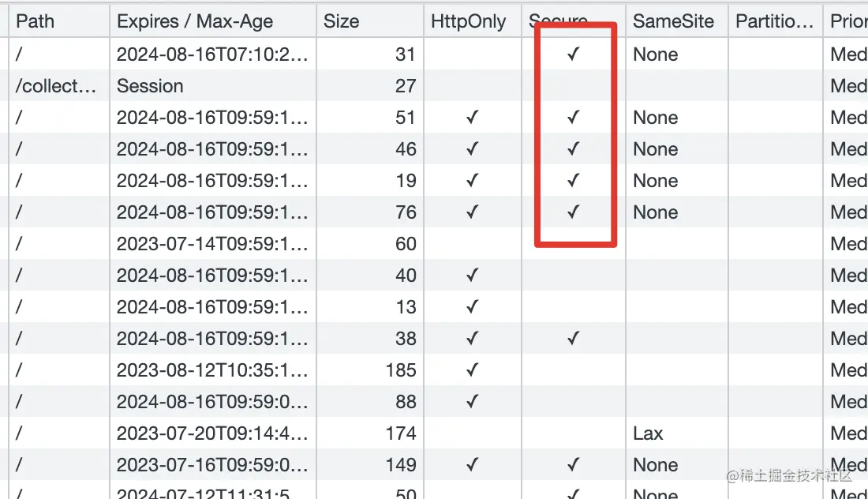Screen dimensions: 868x499
Task: Sort by the HttpOnly column header
Action: (472, 21)
